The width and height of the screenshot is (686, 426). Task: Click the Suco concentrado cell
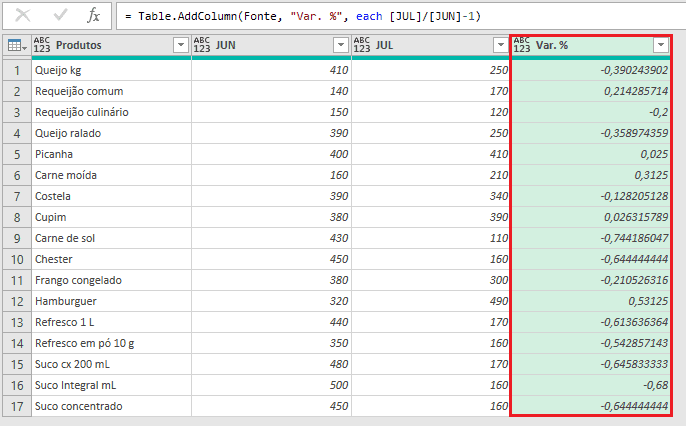point(112,406)
